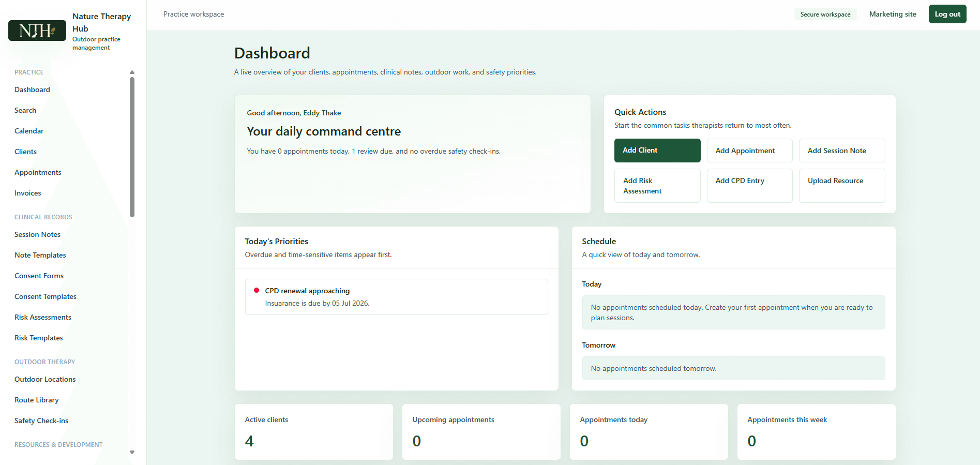The image size is (980, 465).
Task: Open the Route Library
Action: [x=37, y=400]
